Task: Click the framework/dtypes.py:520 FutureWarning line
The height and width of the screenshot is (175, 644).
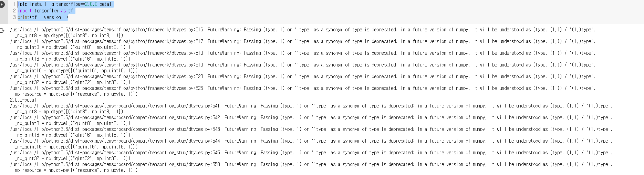Action: click(x=303, y=76)
